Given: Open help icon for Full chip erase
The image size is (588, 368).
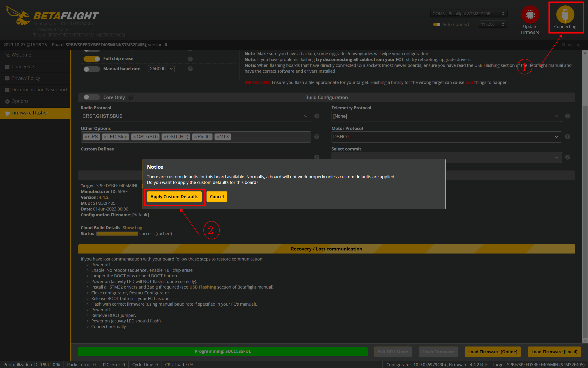Looking at the screenshot, I should [x=190, y=59].
